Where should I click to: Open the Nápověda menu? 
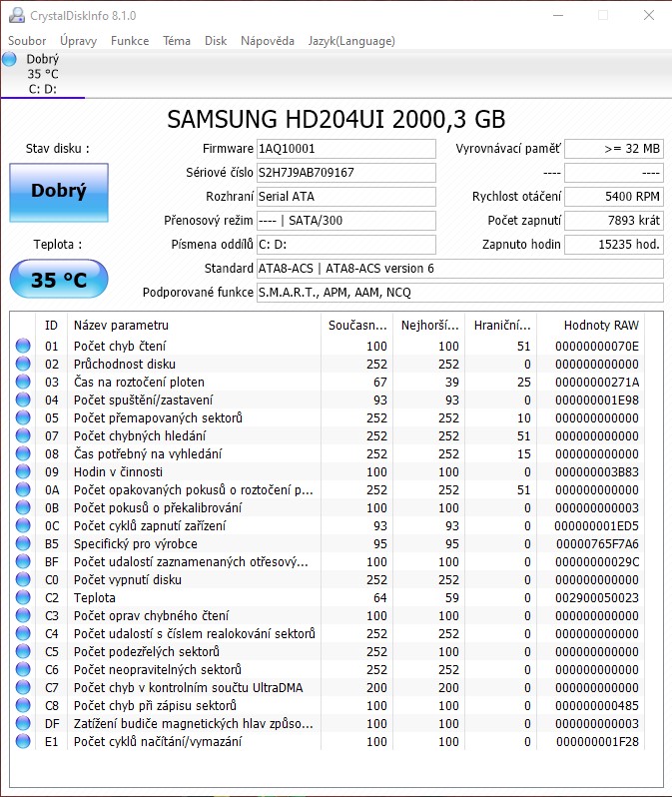tap(268, 41)
